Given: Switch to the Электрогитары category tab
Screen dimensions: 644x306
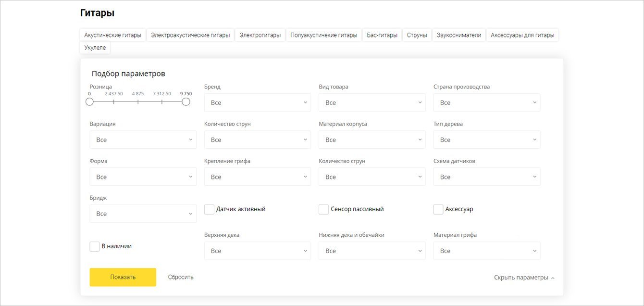Looking at the screenshot, I should [260, 35].
